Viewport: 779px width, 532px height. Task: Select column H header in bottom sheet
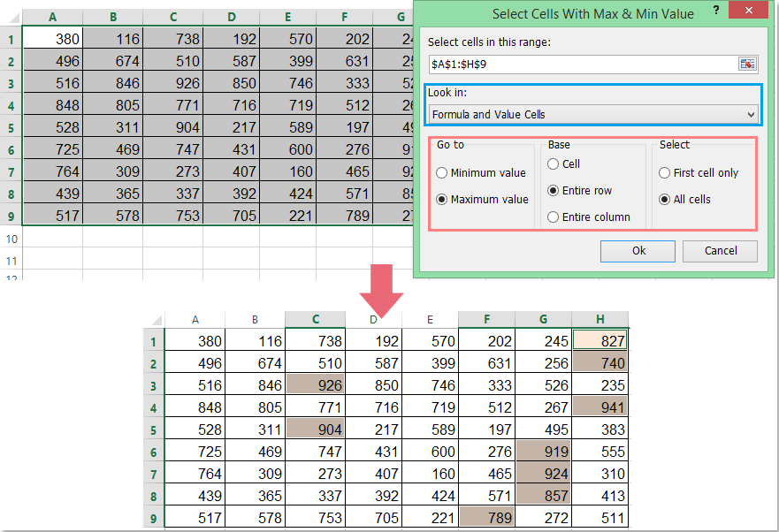(x=600, y=320)
